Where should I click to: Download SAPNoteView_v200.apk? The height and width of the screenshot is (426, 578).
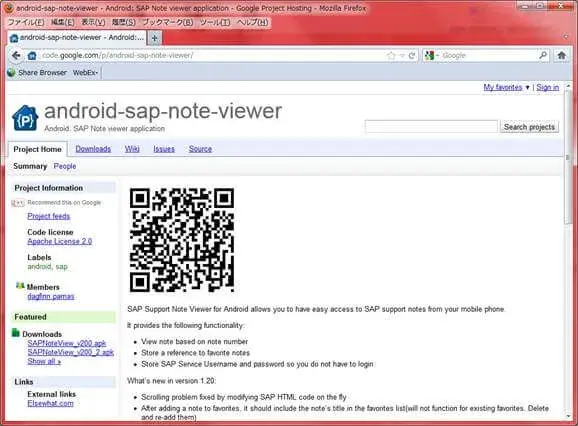click(67, 343)
